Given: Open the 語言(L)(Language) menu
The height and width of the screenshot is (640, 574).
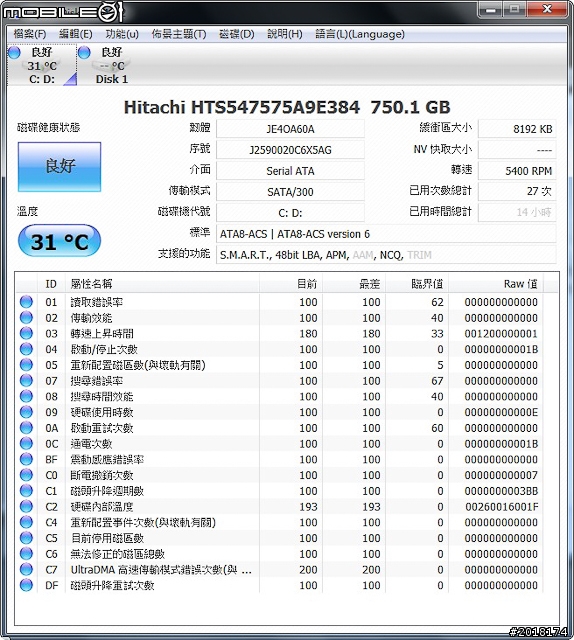Looking at the screenshot, I should (360, 34).
